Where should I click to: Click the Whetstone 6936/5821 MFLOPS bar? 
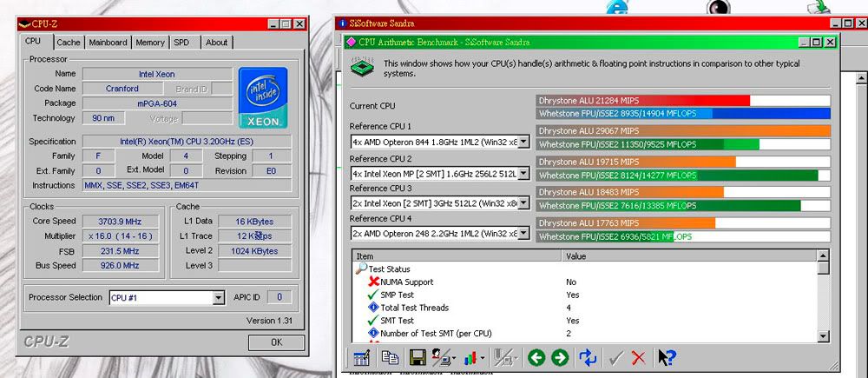(683, 236)
